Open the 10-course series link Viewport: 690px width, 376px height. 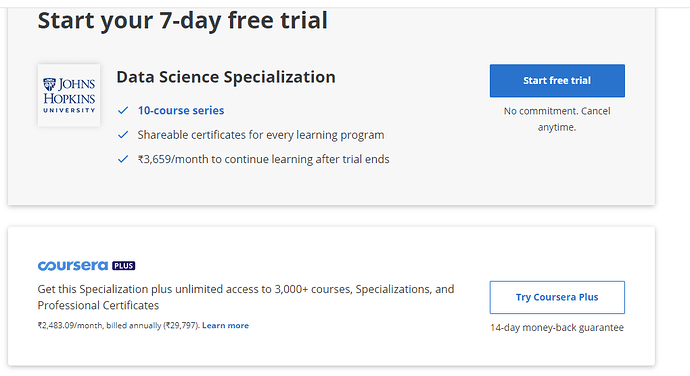click(x=181, y=110)
